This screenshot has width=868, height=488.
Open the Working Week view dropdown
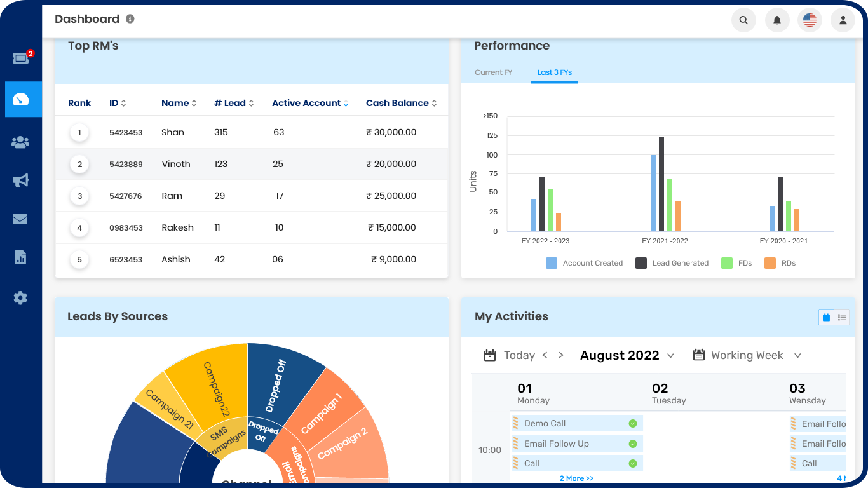pos(797,356)
